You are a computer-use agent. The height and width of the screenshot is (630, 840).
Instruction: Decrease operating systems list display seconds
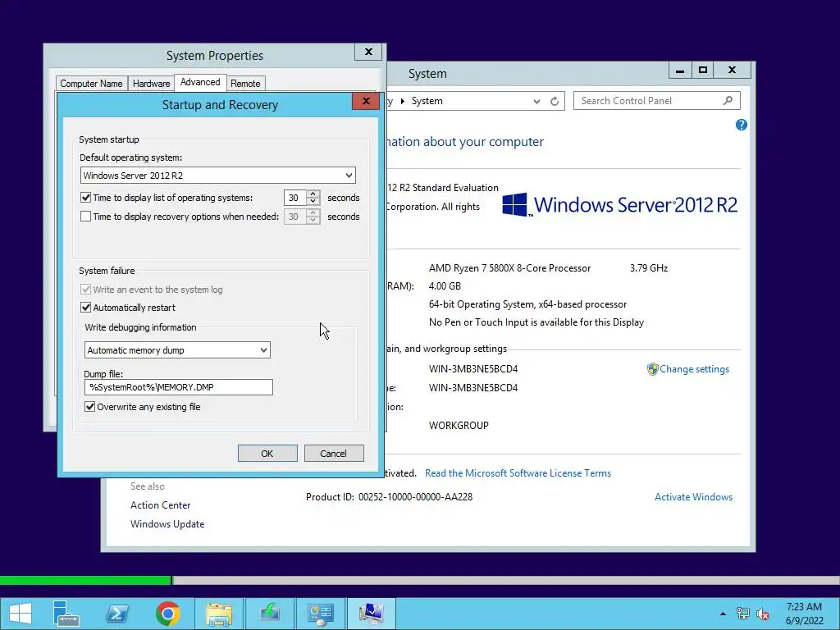coord(313,202)
